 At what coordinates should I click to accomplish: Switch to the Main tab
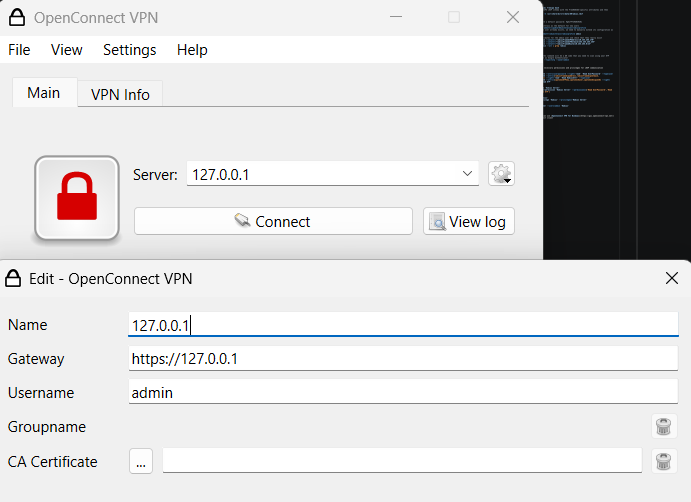(44, 93)
